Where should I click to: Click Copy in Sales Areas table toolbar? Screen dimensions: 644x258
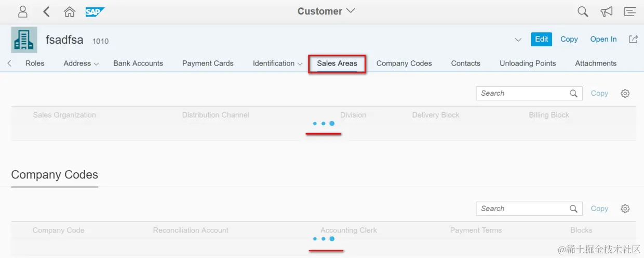pos(599,94)
